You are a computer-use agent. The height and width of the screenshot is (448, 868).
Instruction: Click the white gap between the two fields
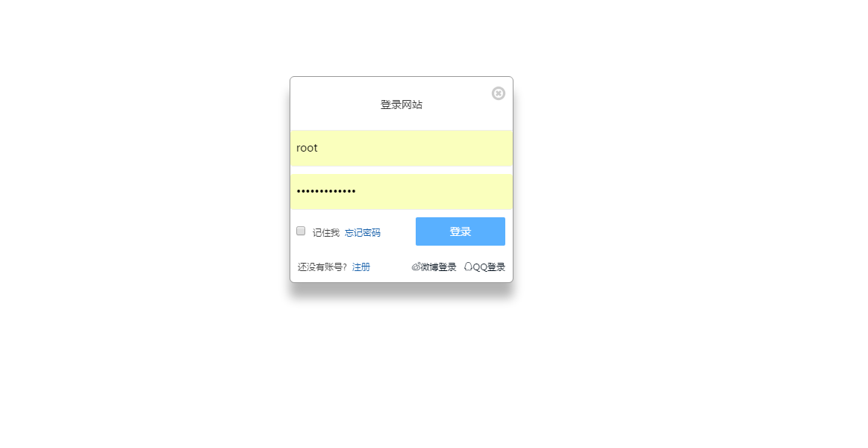[402, 170]
